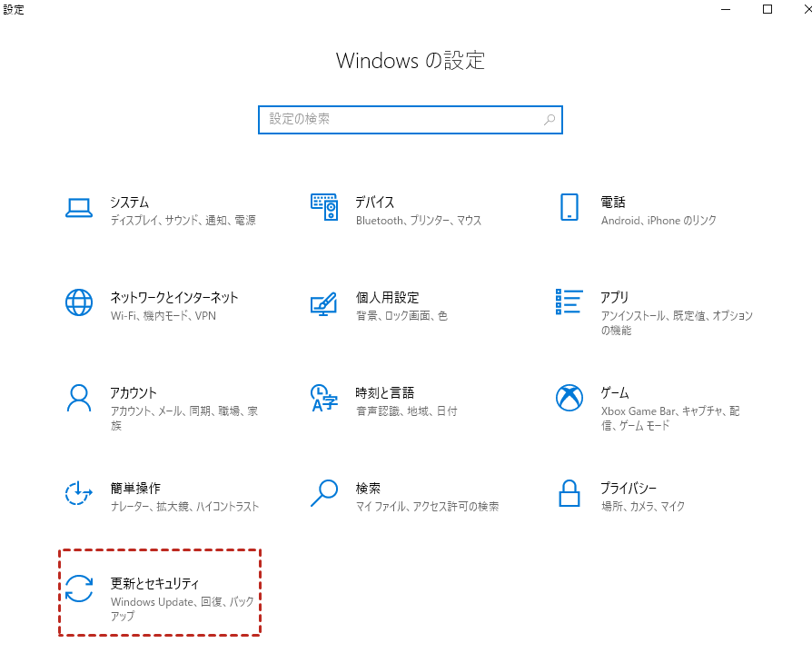
Task: Open ネットワークとインターネット settings title
Action: pyautogui.click(x=174, y=297)
